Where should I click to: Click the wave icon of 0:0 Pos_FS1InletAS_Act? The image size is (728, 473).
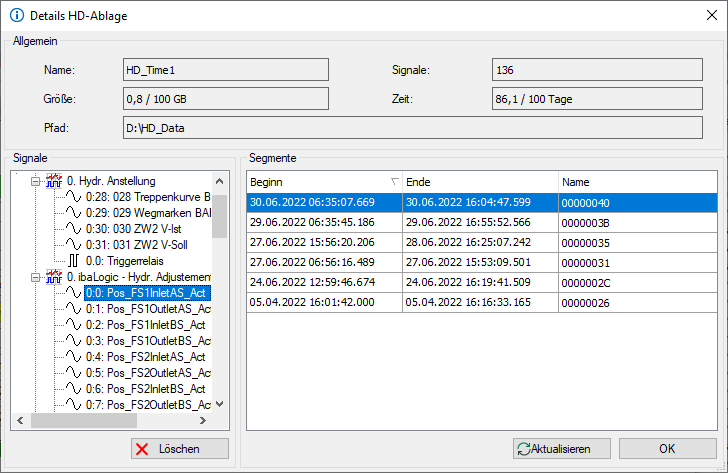73,293
